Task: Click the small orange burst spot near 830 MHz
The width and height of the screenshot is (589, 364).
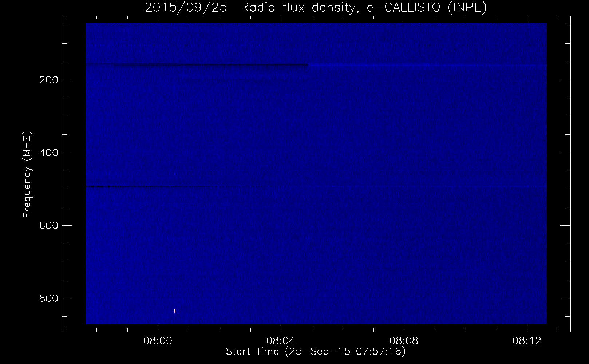Action: 175,311
